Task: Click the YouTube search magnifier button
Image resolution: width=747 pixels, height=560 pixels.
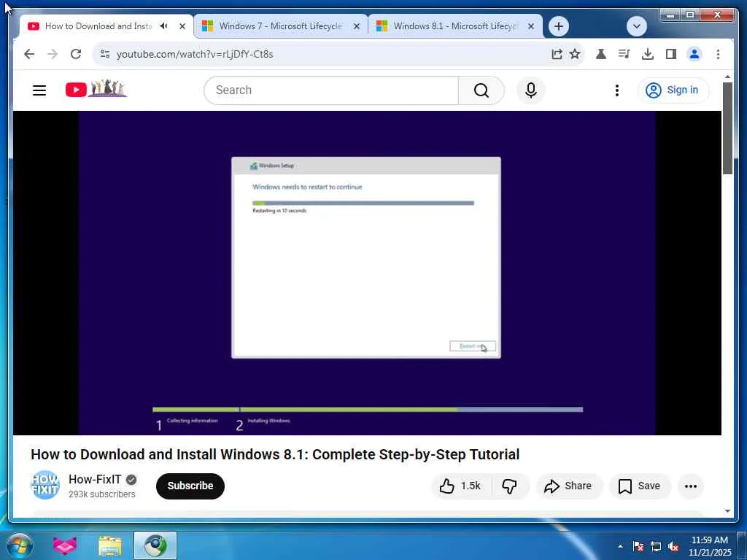Action: click(481, 90)
